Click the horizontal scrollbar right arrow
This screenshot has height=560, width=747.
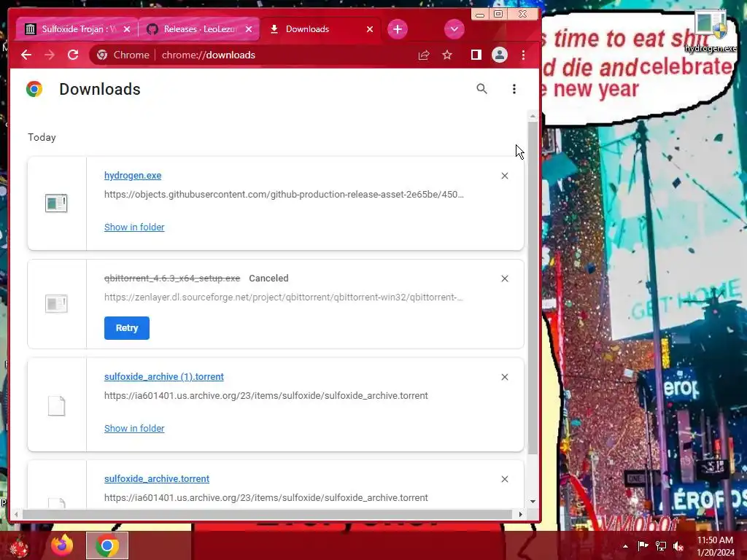[x=520, y=514]
